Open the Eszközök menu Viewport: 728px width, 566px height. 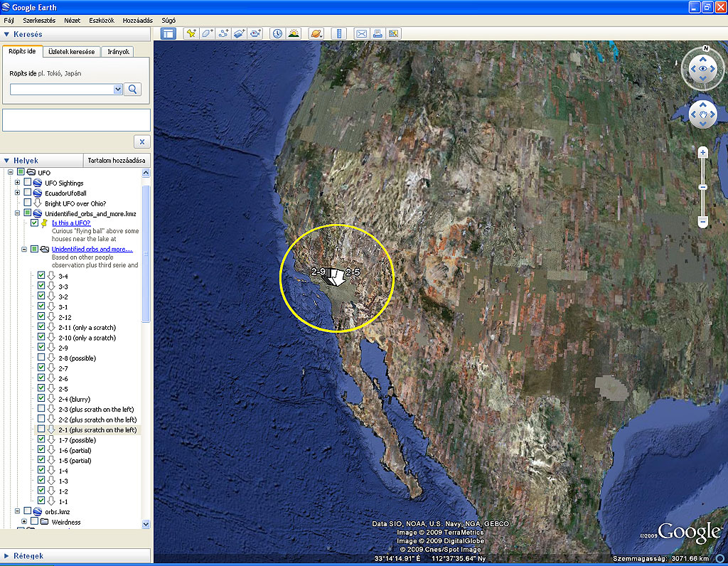point(102,21)
